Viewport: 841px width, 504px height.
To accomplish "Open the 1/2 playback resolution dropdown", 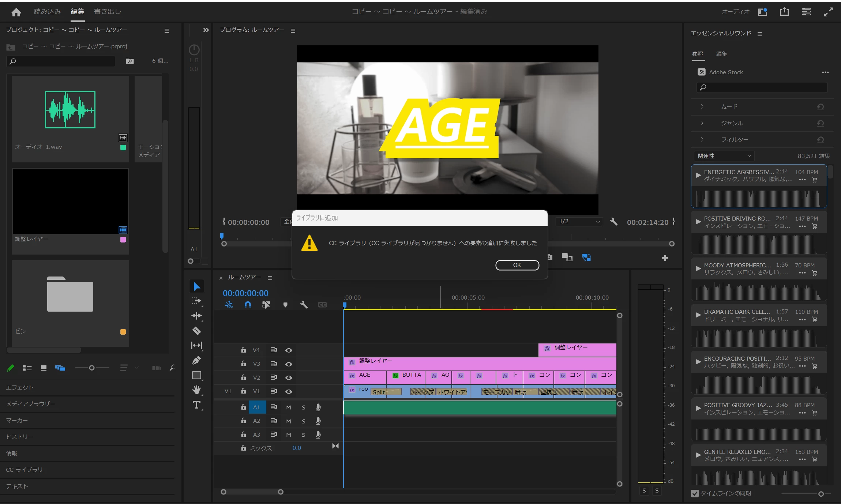I will tap(579, 222).
